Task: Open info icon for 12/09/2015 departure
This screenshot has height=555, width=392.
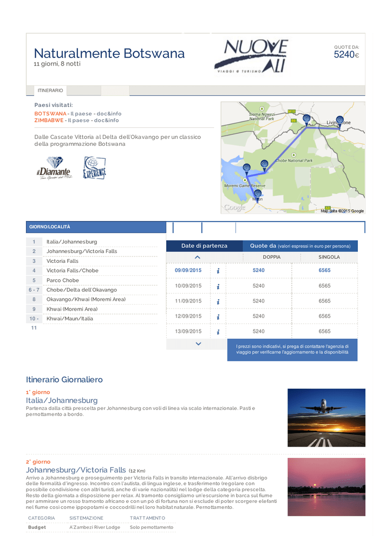Action: pyautogui.click(x=218, y=317)
